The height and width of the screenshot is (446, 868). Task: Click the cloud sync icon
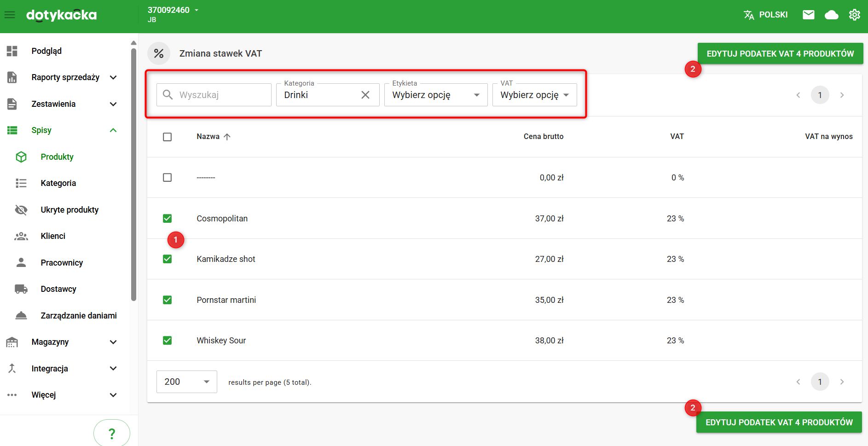[831, 15]
